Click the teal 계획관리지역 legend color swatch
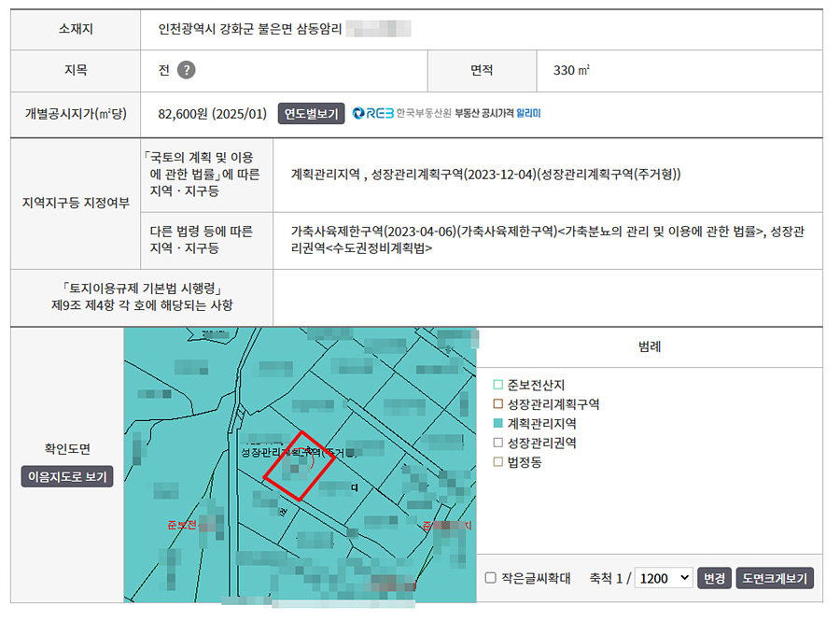This screenshot has width=840, height=620. coord(497,424)
